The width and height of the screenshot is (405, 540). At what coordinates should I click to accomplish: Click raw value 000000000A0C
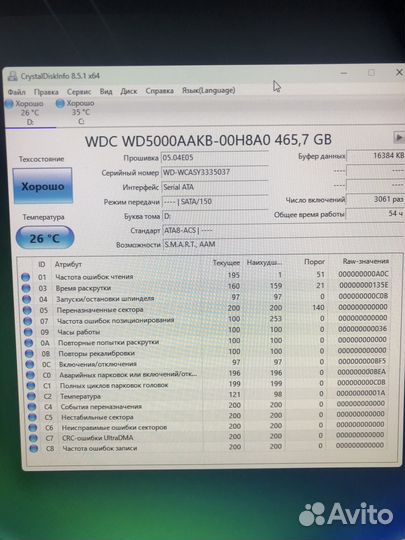363,274
